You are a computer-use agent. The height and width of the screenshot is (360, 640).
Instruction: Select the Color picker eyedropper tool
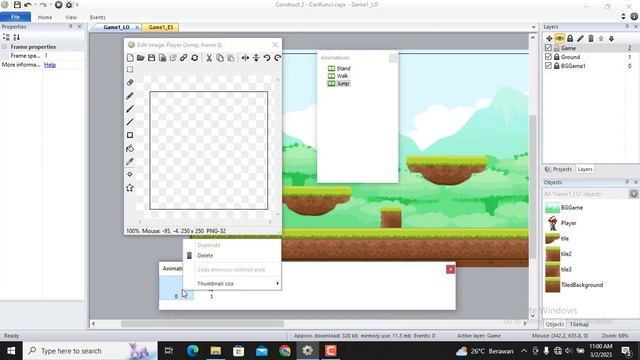[130, 162]
